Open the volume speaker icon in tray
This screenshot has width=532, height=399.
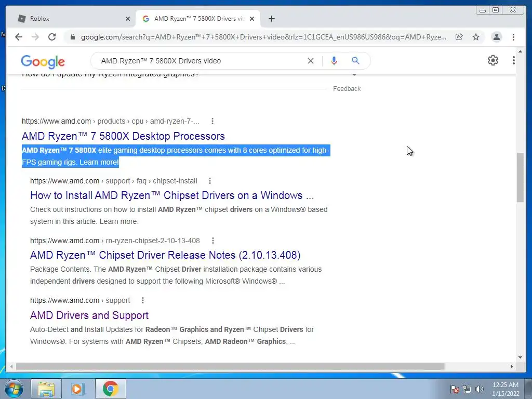pyautogui.click(x=480, y=389)
